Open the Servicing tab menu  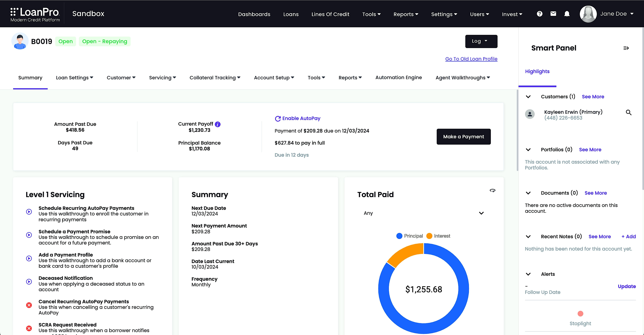point(162,78)
